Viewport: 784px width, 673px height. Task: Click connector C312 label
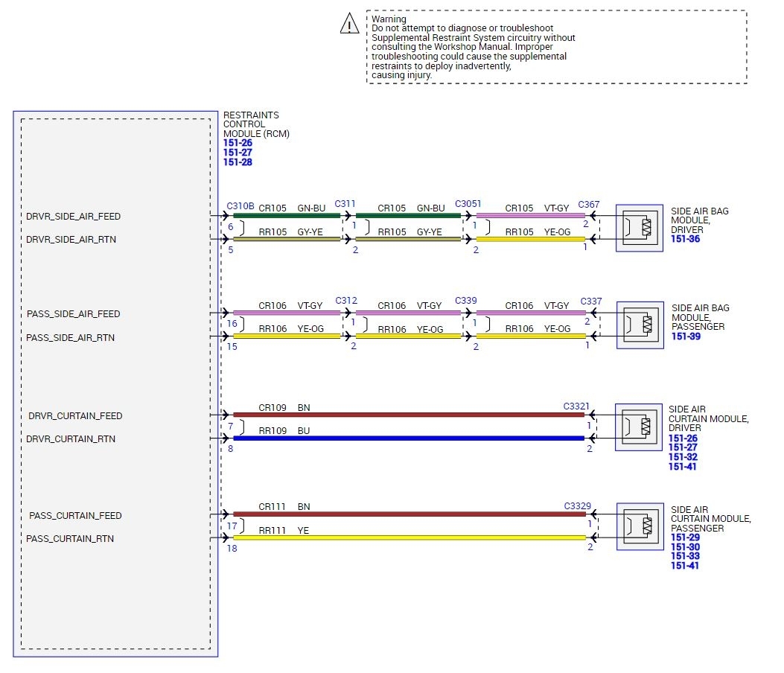click(346, 301)
